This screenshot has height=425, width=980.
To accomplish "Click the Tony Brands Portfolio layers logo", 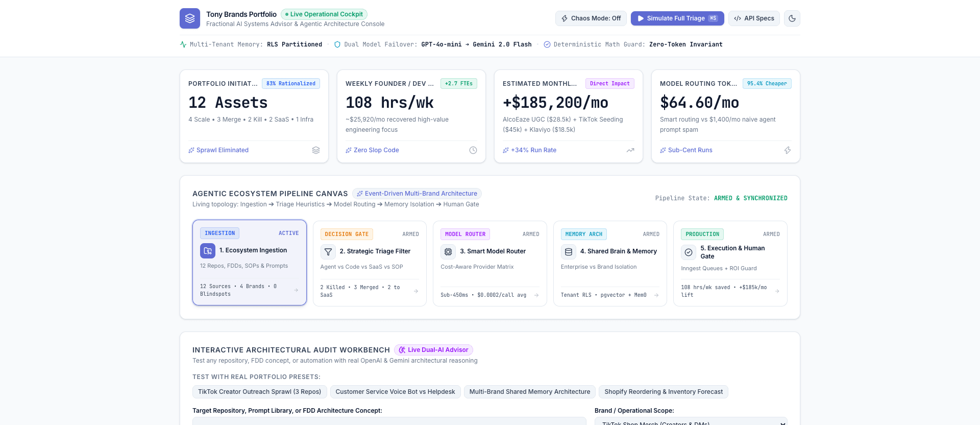I will [190, 18].
